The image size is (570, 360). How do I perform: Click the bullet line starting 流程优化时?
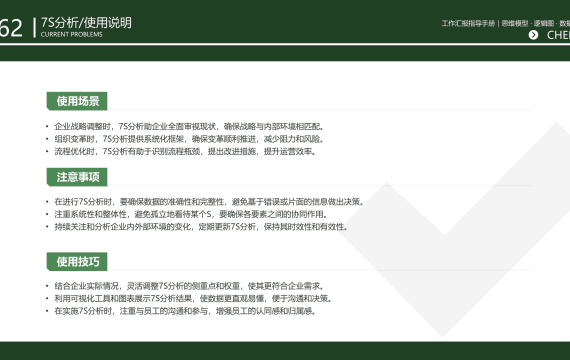pyautogui.click(x=185, y=151)
